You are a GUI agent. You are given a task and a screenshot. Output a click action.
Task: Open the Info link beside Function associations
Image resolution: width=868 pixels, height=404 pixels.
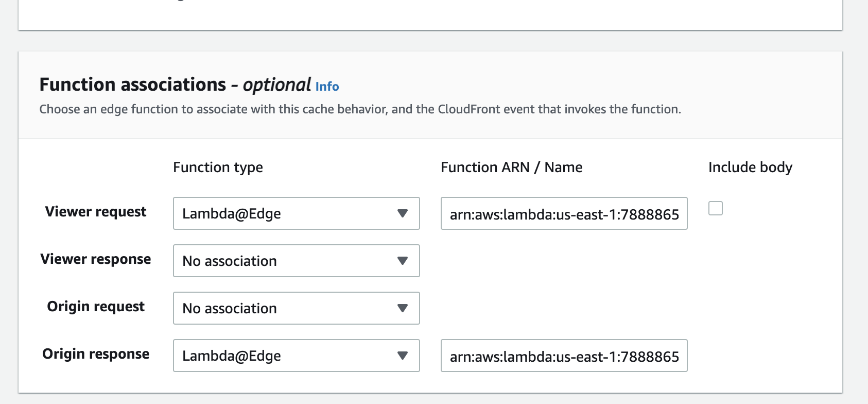327,87
